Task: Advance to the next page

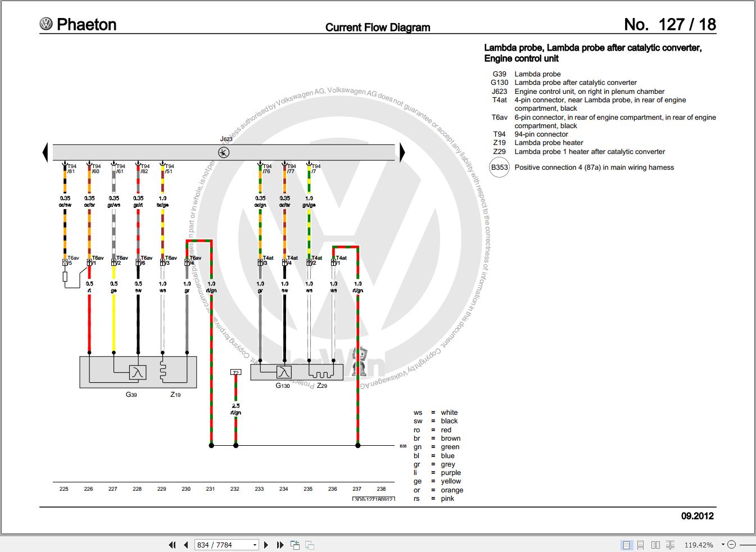Action: (x=266, y=545)
